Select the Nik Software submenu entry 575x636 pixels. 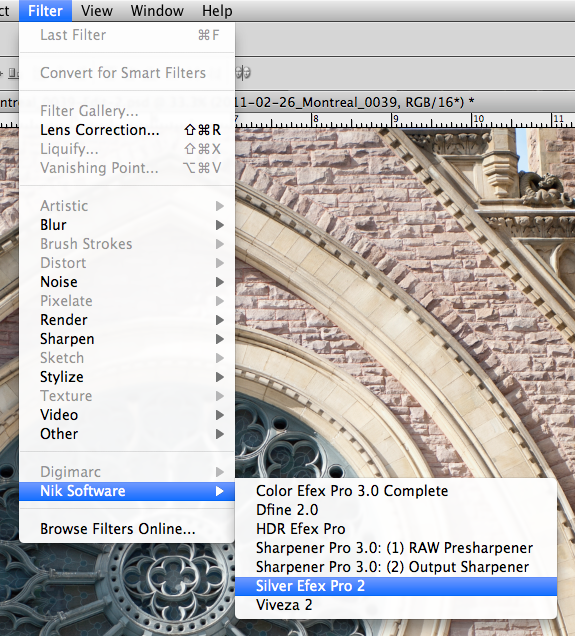pos(127,491)
